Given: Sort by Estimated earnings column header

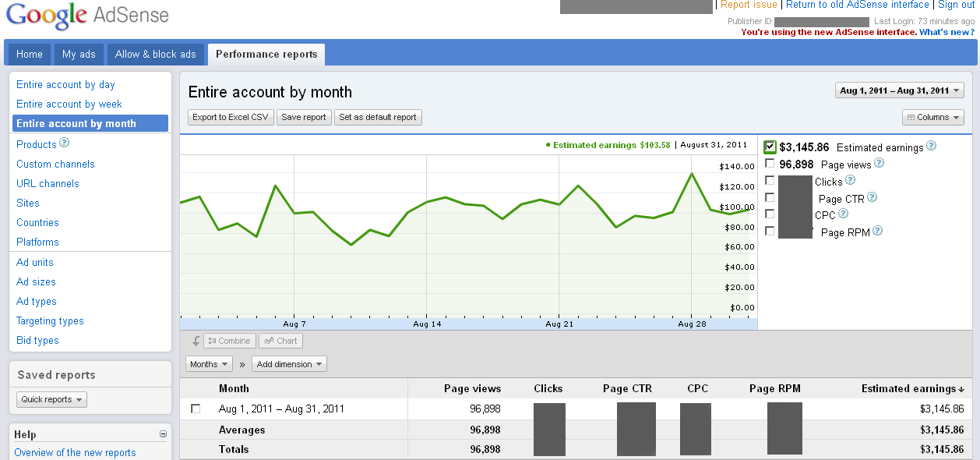Looking at the screenshot, I should click(912, 388).
